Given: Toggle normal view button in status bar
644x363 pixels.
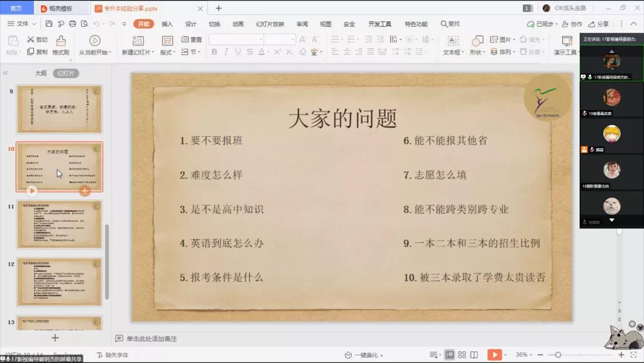Looking at the screenshot, I should pos(450,355).
